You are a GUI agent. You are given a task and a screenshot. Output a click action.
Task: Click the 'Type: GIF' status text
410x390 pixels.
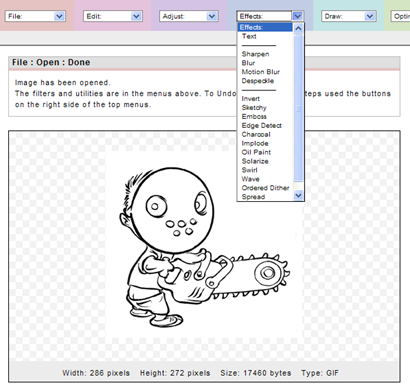pos(320,373)
